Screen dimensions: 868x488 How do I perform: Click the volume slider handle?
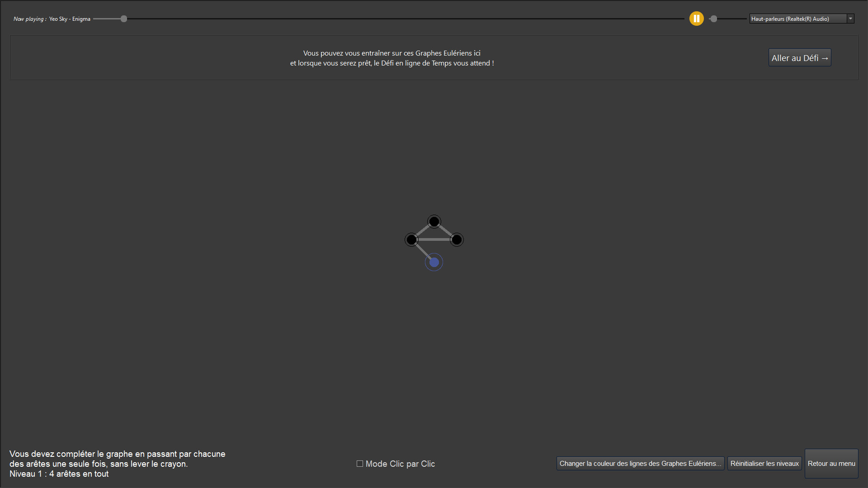click(x=714, y=19)
